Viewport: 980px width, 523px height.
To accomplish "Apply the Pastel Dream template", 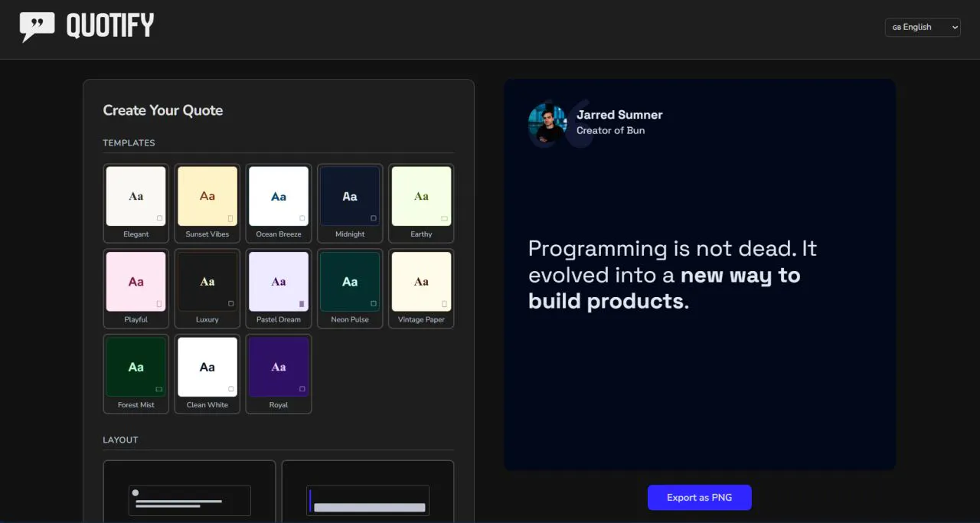I will click(279, 289).
